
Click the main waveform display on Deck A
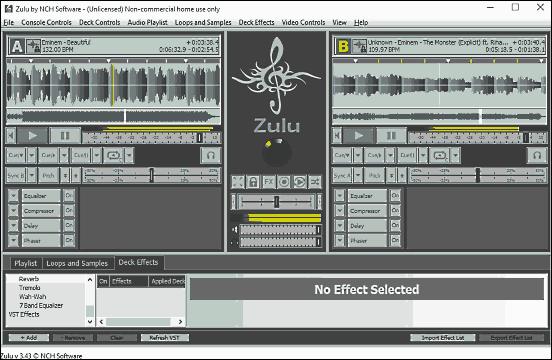point(113,85)
